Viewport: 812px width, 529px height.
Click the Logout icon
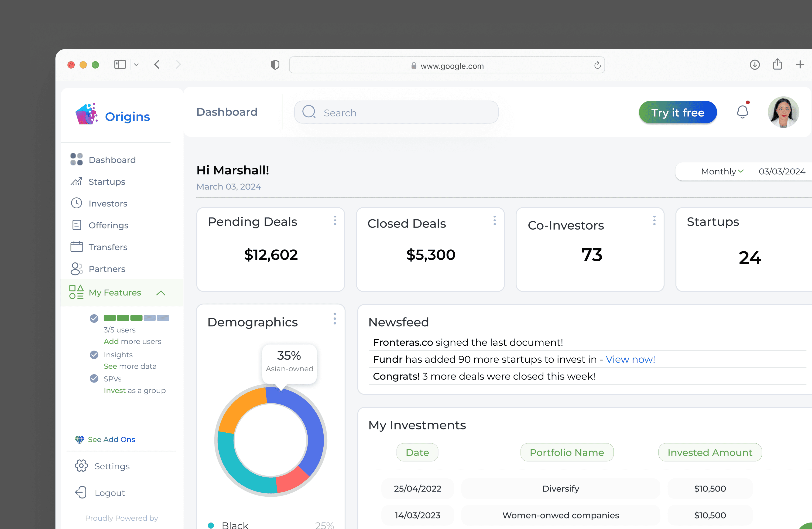pyautogui.click(x=81, y=493)
